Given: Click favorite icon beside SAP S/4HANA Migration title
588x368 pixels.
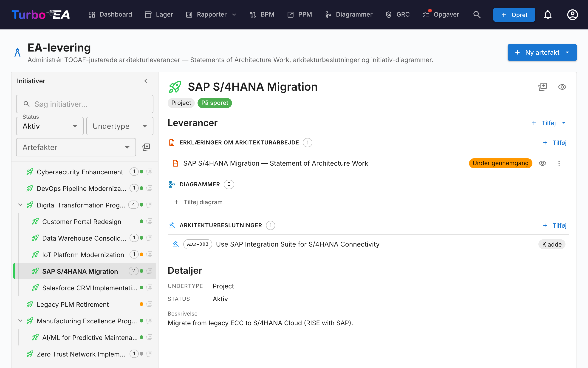Looking at the screenshot, I should tap(543, 87).
